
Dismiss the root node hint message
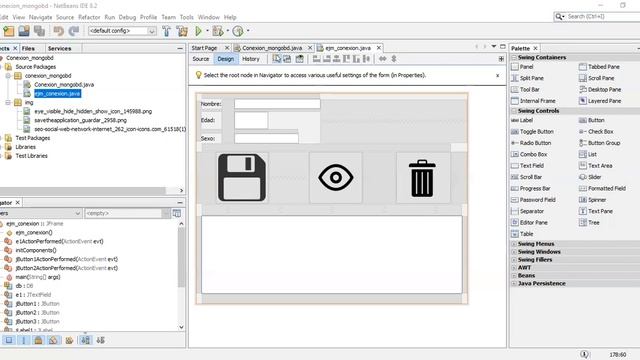click(x=498, y=76)
